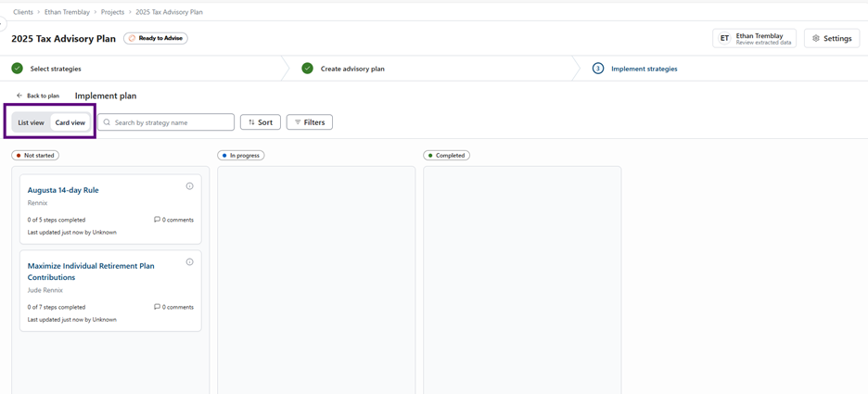Click the info icon on Augusta 14-day Rule card

click(x=189, y=186)
